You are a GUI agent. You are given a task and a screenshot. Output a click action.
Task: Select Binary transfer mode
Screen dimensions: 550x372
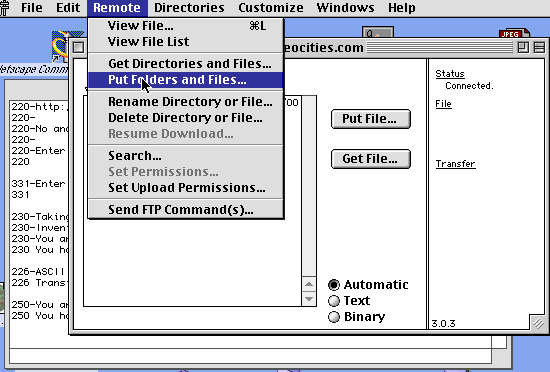(x=356, y=317)
